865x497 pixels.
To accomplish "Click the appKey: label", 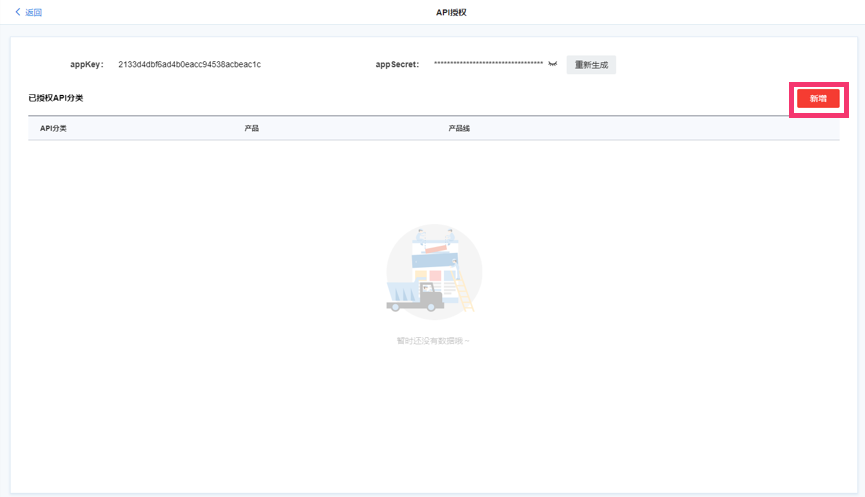I will tap(87, 64).
